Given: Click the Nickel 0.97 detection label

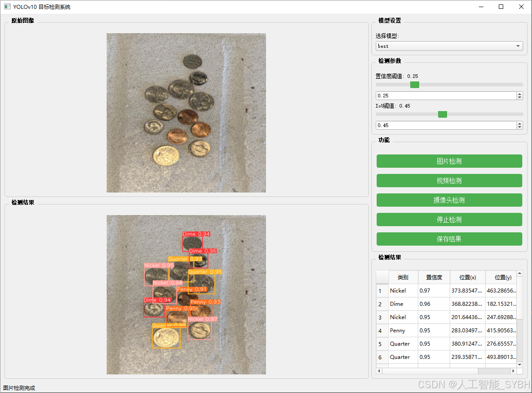Looking at the screenshot, I should tap(203, 319).
